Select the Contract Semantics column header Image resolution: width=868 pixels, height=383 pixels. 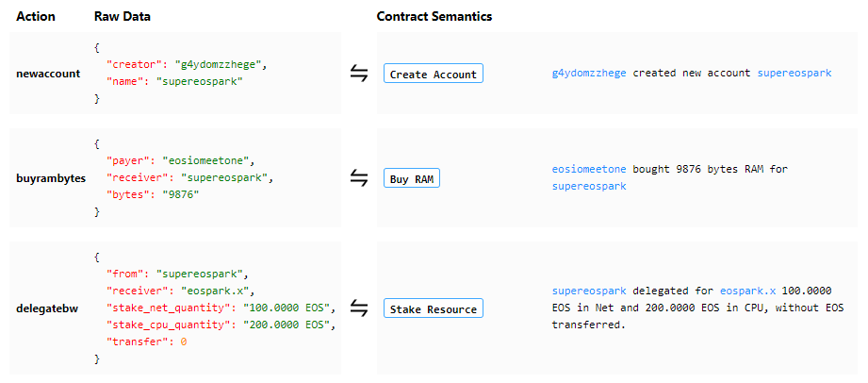click(434, 17)
